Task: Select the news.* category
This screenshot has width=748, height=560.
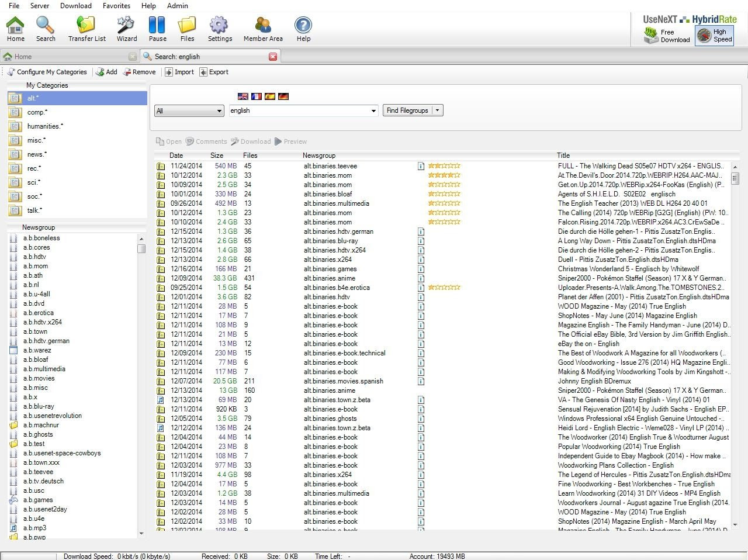Action: 77,154
